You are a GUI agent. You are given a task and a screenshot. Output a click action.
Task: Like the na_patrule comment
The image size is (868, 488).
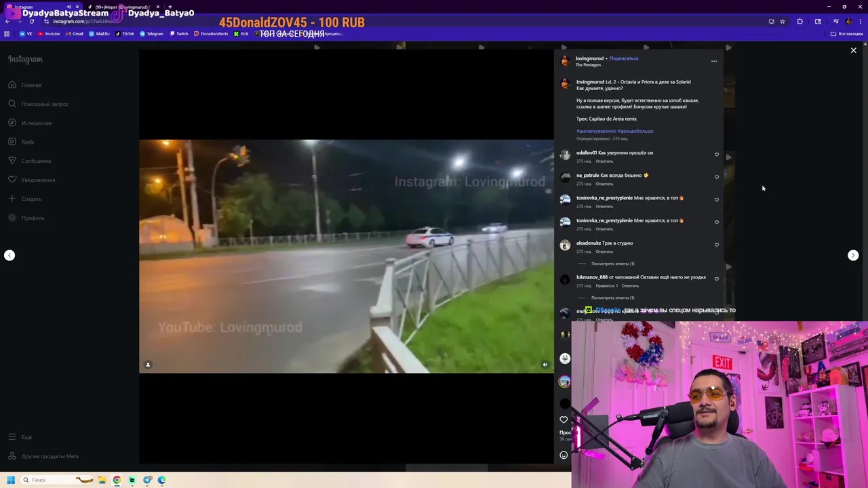[716, 177]
